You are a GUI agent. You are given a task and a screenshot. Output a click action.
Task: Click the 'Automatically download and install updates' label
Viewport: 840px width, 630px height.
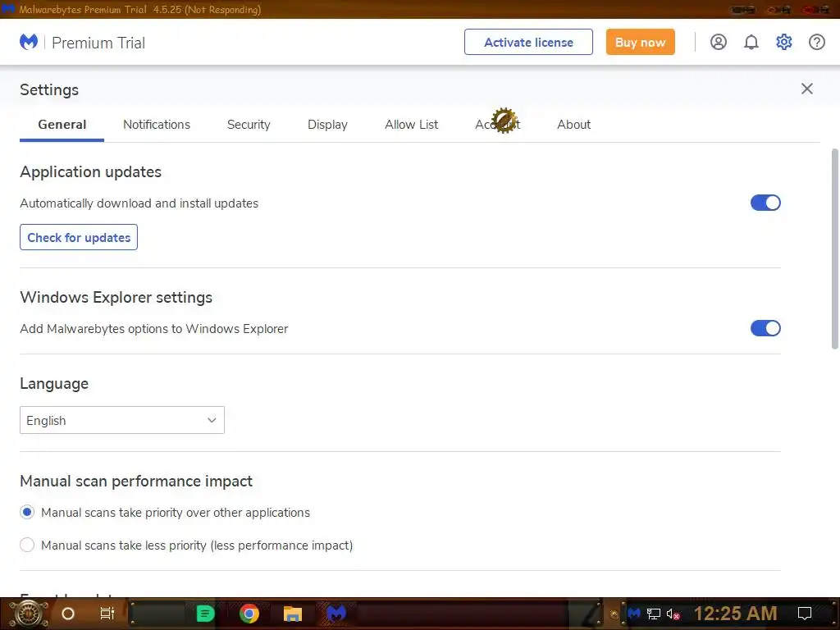pos(139,203)
